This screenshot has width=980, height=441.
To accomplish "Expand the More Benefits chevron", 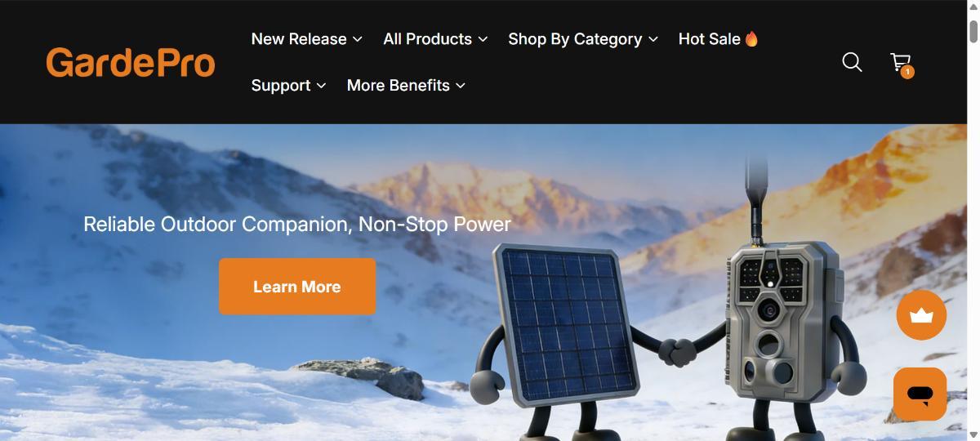I will pos(461,86).
